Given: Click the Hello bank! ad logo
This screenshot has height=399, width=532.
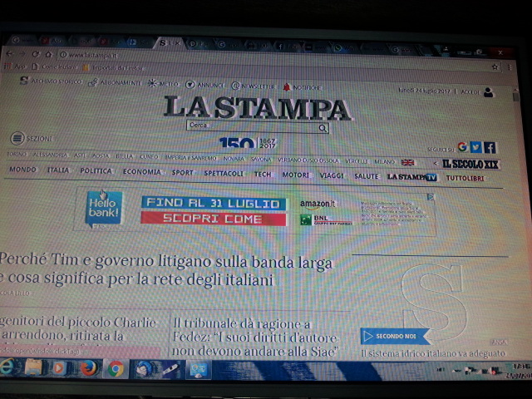Looking at the screenshot, I should click(104, 208).
